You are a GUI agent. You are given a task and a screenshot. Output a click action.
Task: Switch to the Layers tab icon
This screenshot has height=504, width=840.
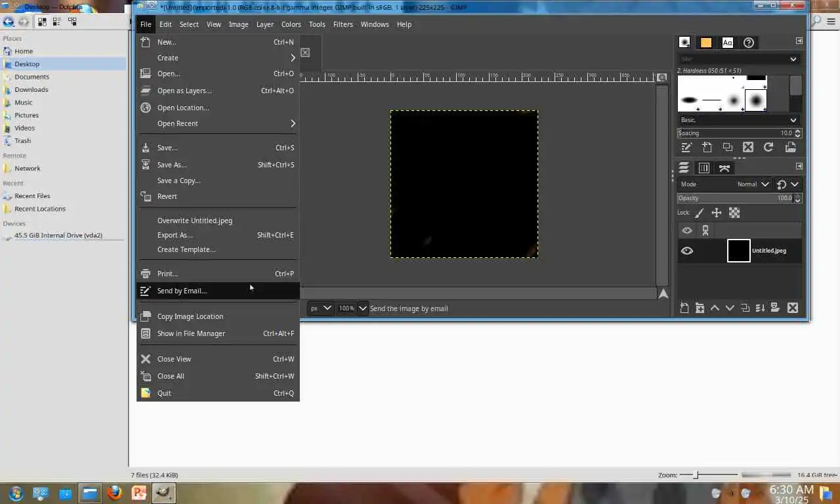pos(684,167)
